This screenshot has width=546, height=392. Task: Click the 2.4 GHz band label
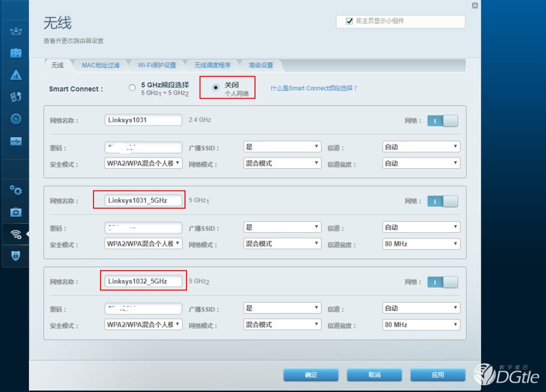tap(200, 120)
